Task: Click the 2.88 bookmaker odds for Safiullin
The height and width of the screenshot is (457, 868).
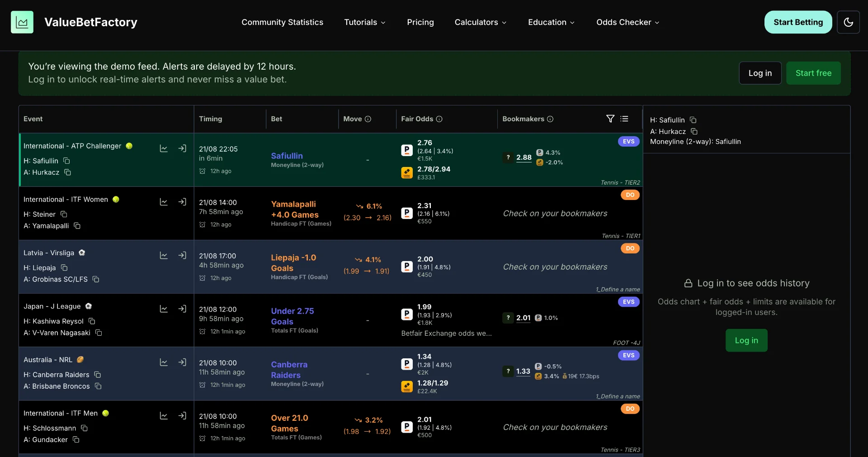Action: (524, 157)
